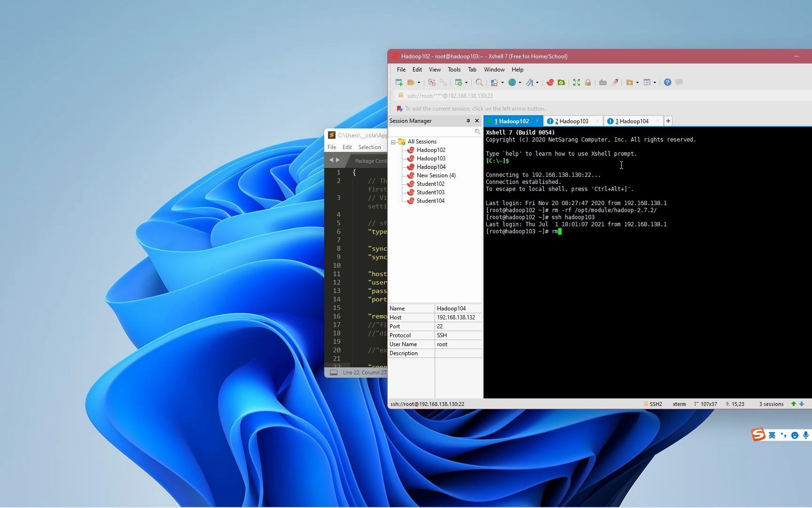Open the File menu in Xshell

tap(401, 70)
